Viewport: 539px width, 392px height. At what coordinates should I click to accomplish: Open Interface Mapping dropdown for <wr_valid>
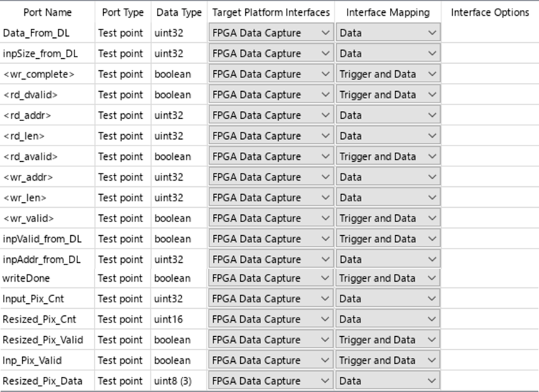tap(387, 218)
